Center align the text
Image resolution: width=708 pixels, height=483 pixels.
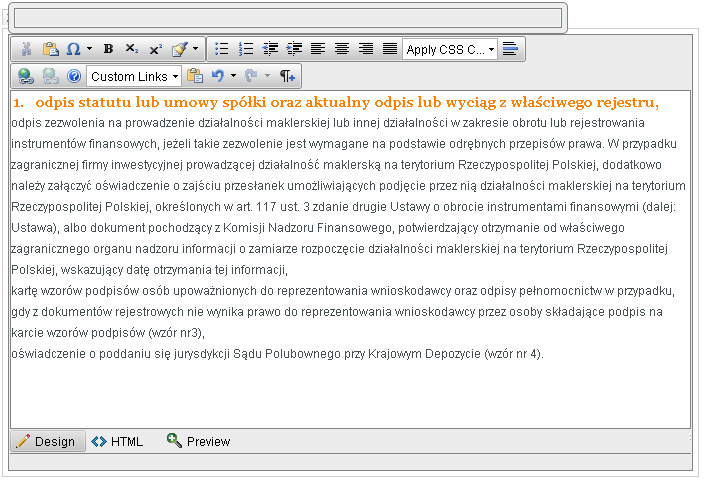click(x=342, y=49)
